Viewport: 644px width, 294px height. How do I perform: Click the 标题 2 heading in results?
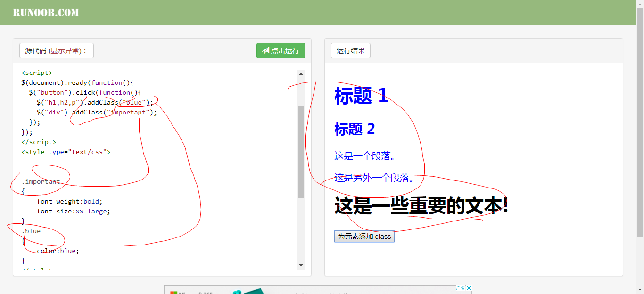pyautogui.click(x=355, y=129)
